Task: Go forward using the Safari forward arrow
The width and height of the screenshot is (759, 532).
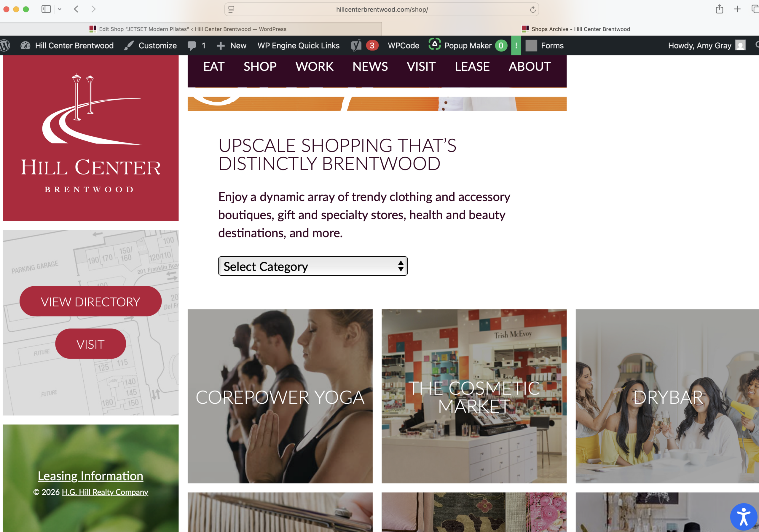Action: click(94, 9)
